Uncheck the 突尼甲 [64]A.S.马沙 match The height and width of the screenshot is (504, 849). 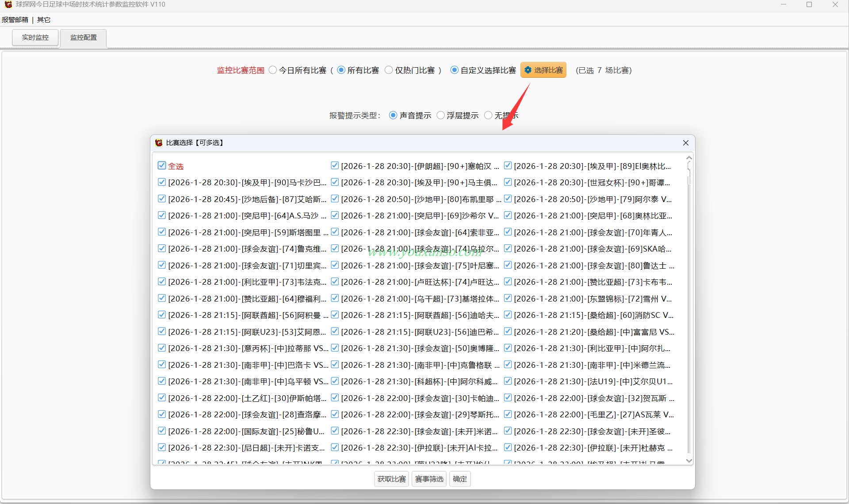(162, 215)
